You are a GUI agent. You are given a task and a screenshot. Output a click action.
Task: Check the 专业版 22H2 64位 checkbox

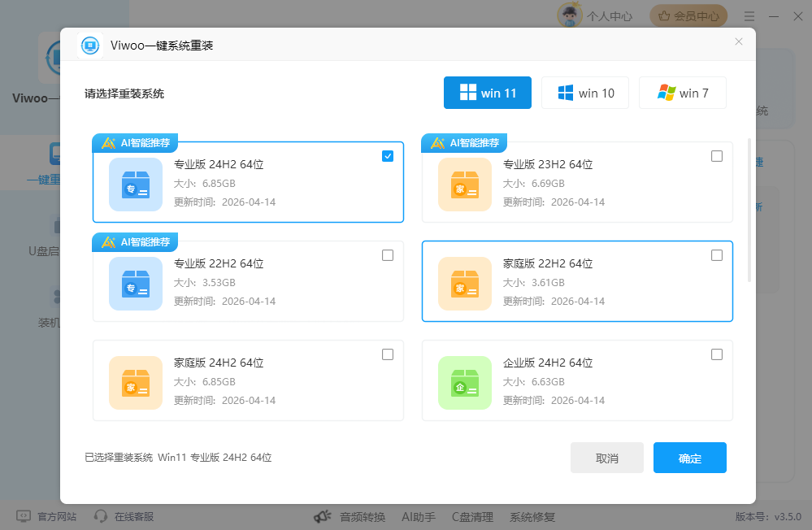click(388, 255)
